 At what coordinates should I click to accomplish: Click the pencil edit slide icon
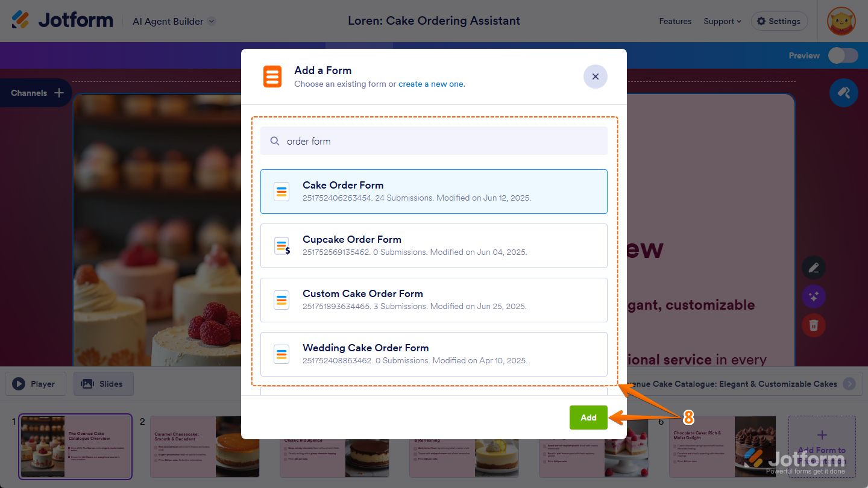point(814,267)
